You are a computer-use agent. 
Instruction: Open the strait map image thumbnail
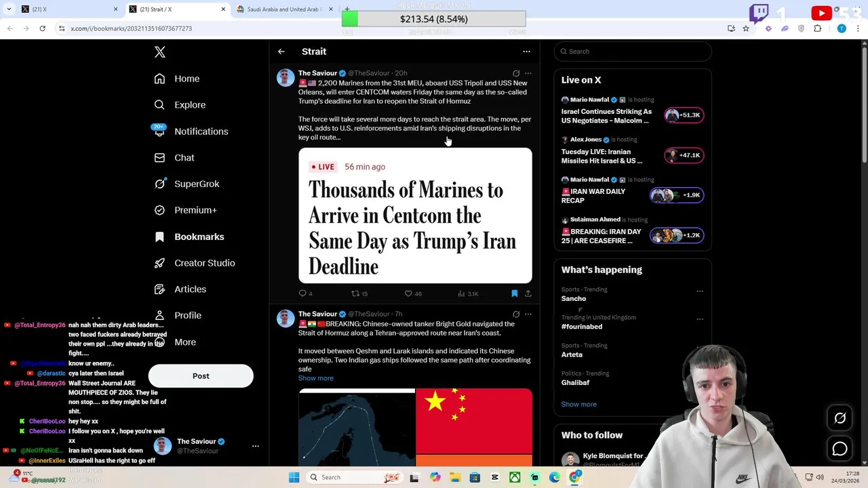(x=357, y=428)
